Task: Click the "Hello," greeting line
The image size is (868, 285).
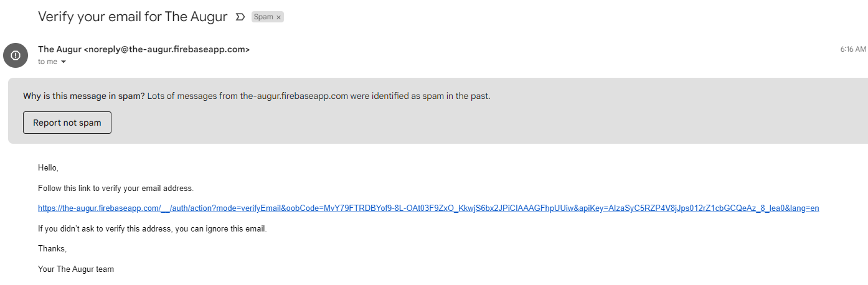Action: tap(48, 168)
